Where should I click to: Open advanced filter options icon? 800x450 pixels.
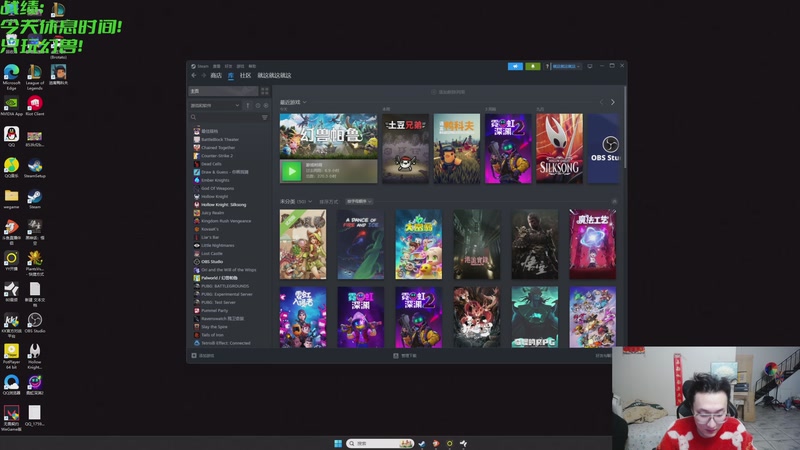click(x=264, y=117)
